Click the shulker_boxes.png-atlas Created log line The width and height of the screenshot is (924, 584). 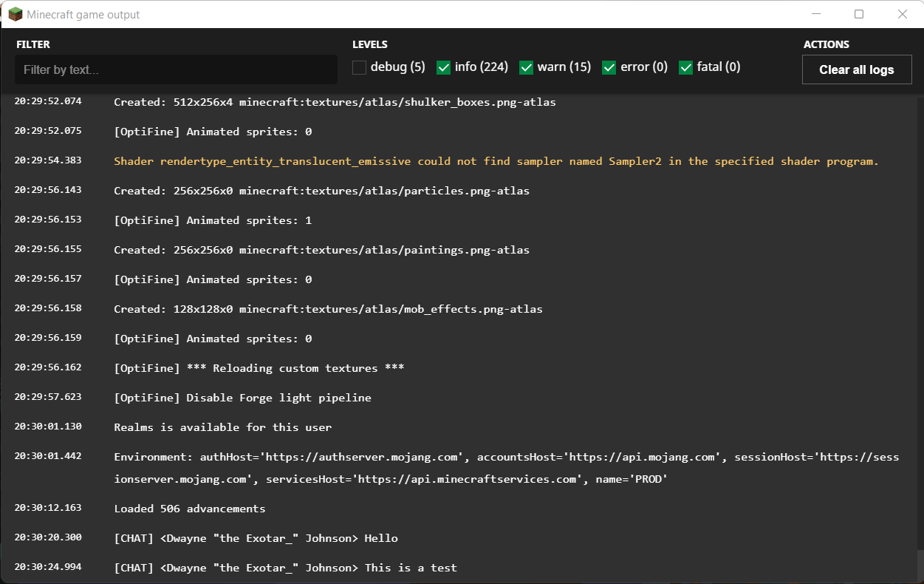[335, 102]
